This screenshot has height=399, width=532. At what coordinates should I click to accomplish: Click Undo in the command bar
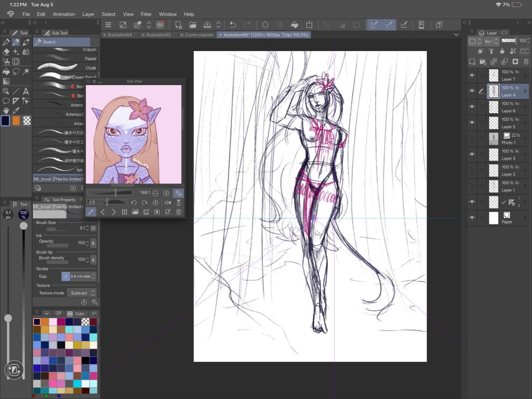(x=233, y=25)
